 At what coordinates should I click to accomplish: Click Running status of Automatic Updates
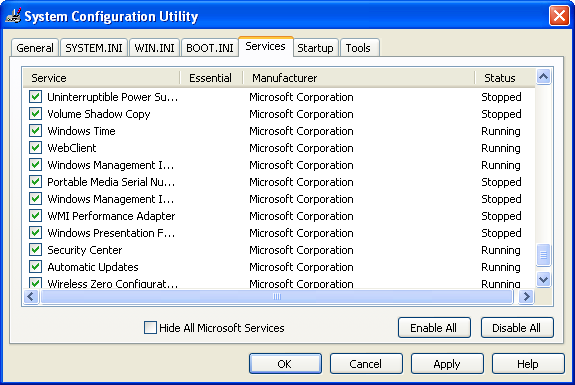pos(501,267)
